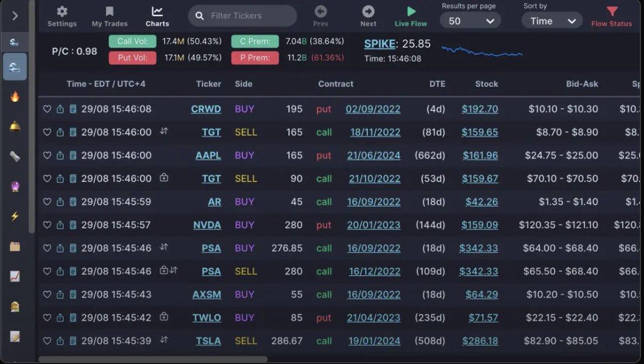The image size is (644, 364).
Task: Open the crystal ball sidebar icon
Action: [x=15, y=187]
